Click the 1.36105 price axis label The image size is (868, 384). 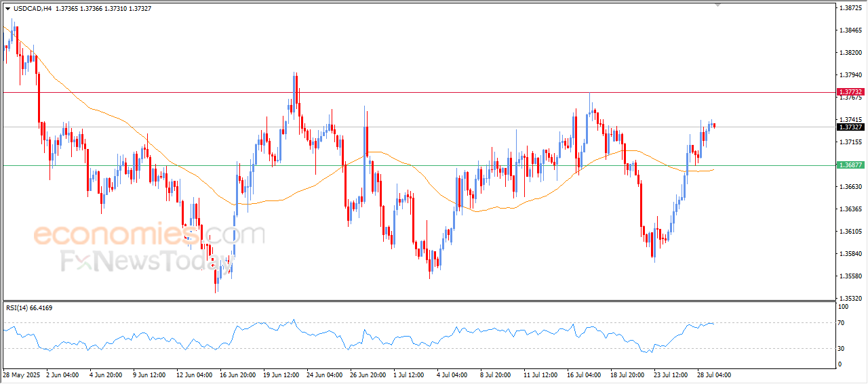(850, 232)
